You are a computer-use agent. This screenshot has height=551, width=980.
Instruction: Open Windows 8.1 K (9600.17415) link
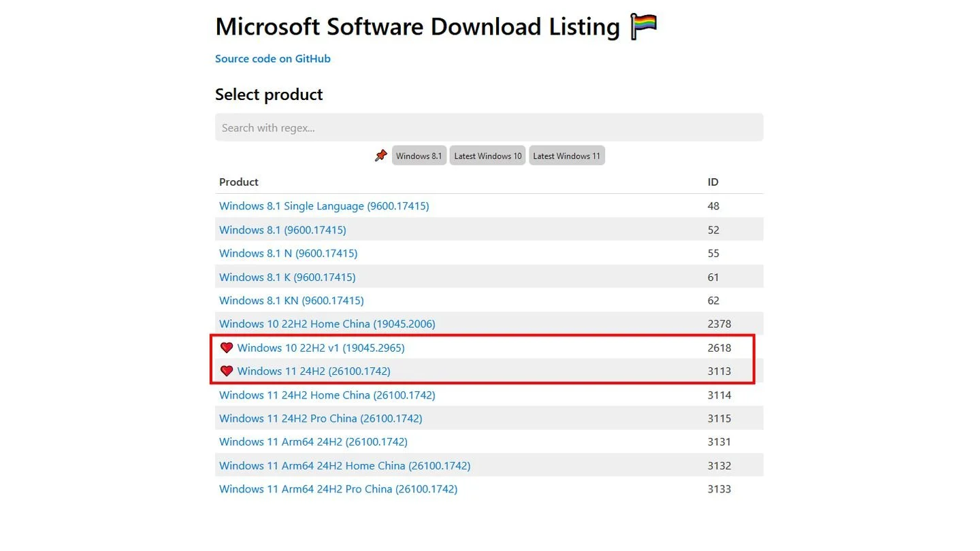point(287,277)
